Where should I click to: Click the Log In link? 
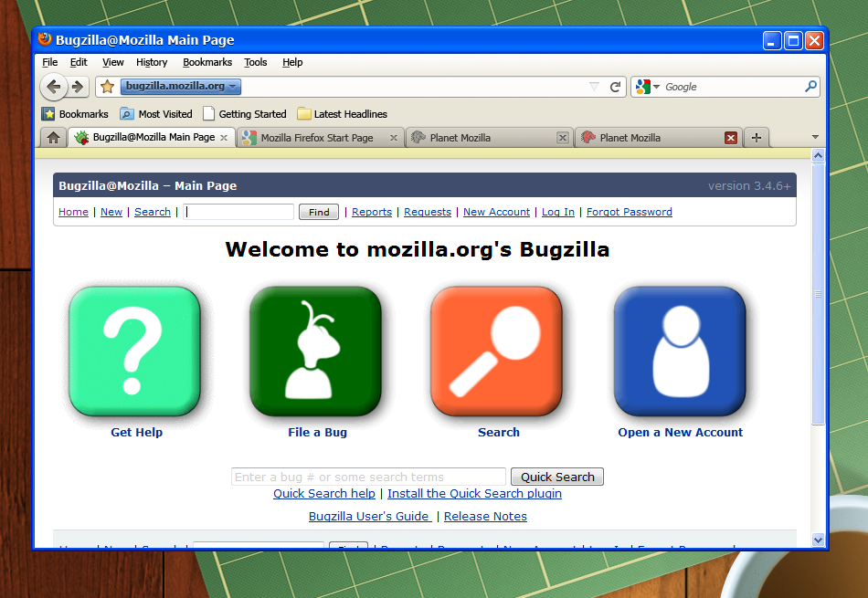[558, 212]
